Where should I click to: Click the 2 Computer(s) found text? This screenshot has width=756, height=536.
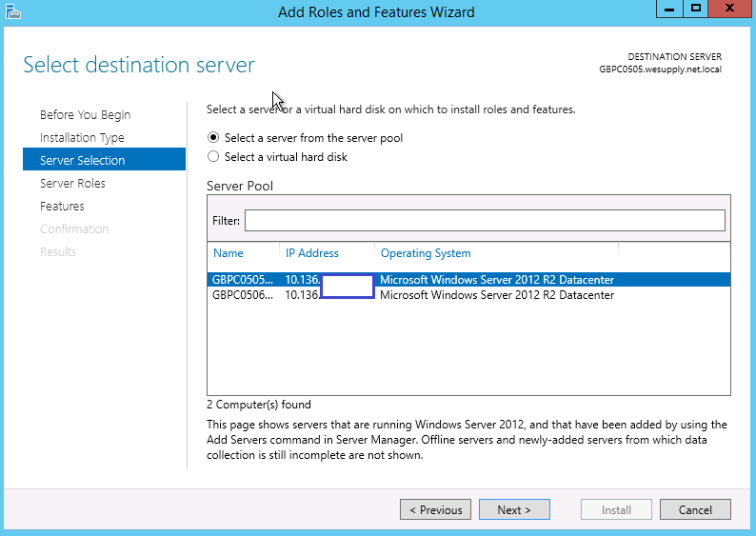coord(259,405)
